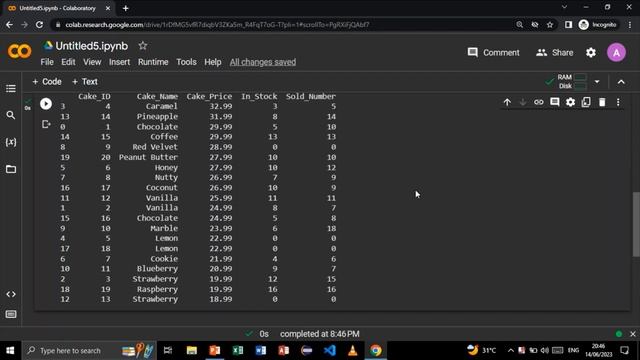
Task: Open the browser zoom icon
Action: click(519, 25)
